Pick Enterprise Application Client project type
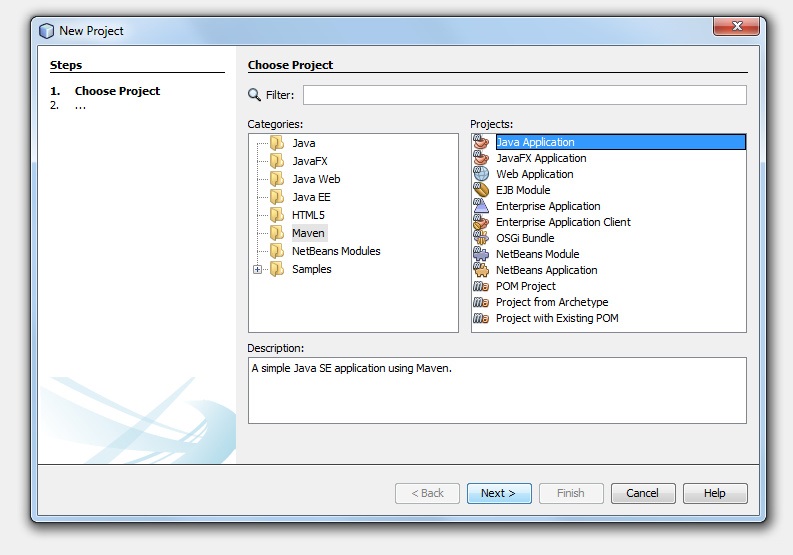The width and height of the screenshot is (793, 555). tap(563, 222)
